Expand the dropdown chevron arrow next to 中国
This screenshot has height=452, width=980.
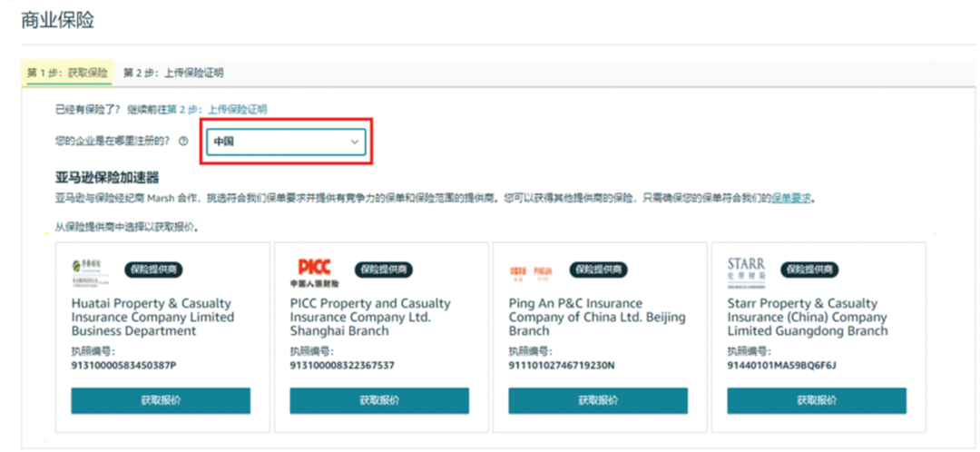coord(355,142)
